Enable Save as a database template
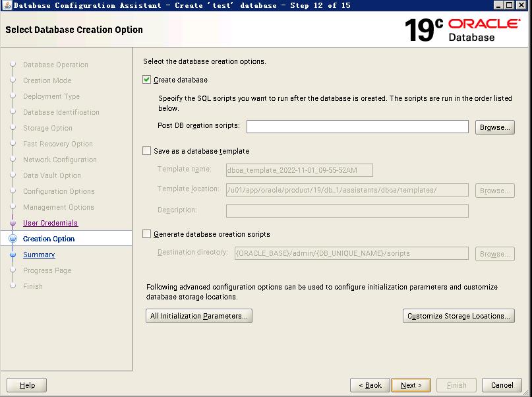The height and width of the screenshot is (397, 532). point(146,150)
